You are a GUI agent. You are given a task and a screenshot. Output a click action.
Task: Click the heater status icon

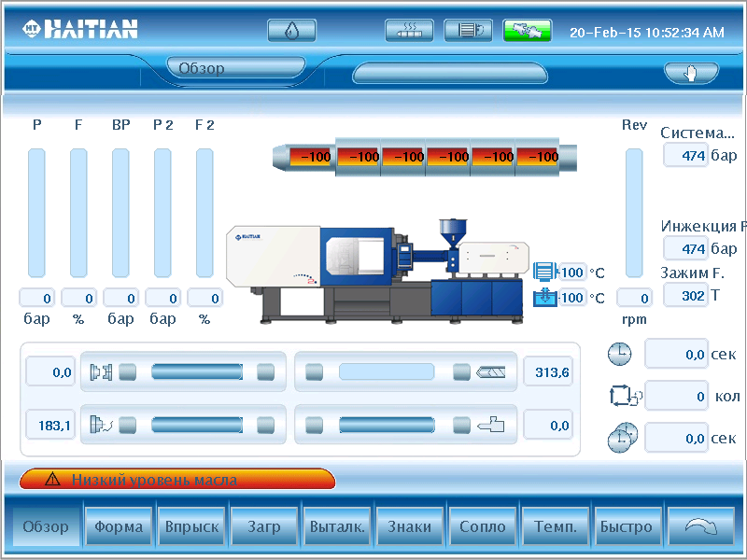(x=409, y=31)
